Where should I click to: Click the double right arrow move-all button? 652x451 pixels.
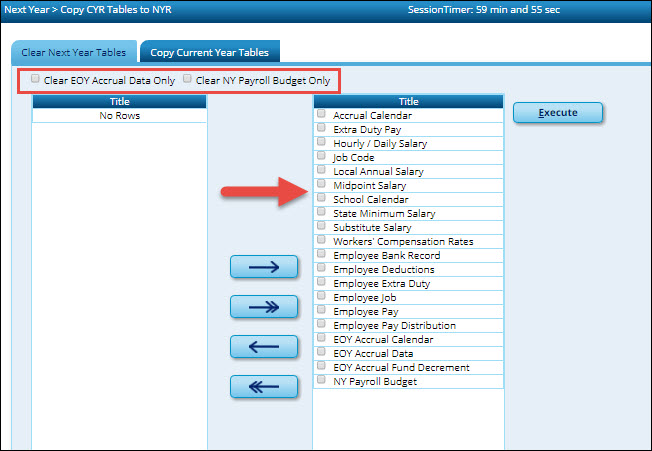click(264, 306)
